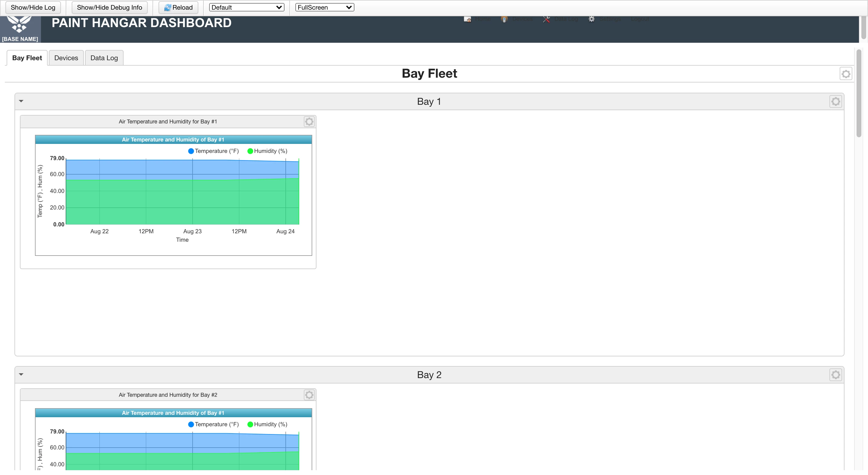Open gear for Bay #1 chart widget
Image resolution: width=868 pixels, height=475 pixels.
309,122
